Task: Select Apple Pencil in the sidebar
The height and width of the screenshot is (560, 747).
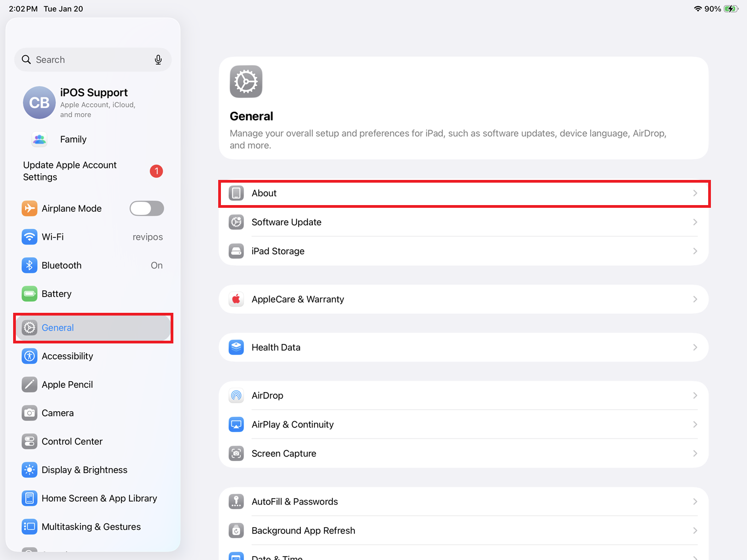Action: [93, 384]
